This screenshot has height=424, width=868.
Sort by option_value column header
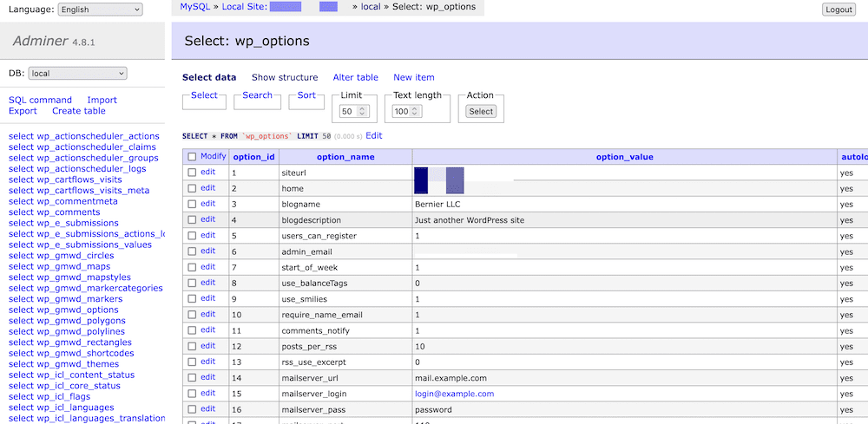coord(624,157)
